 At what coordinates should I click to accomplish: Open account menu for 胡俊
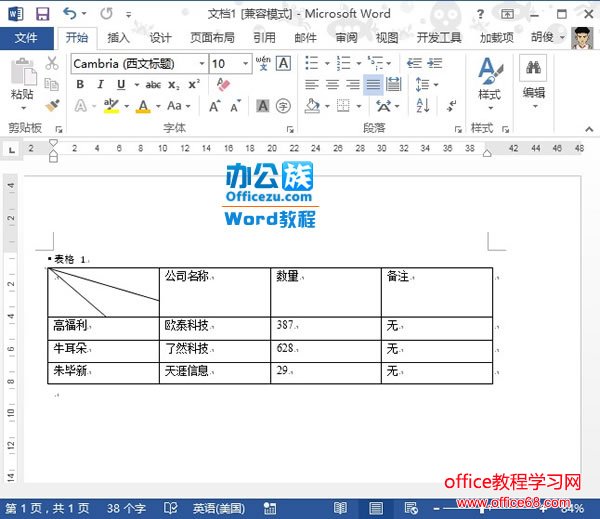[x=548, y=38]
